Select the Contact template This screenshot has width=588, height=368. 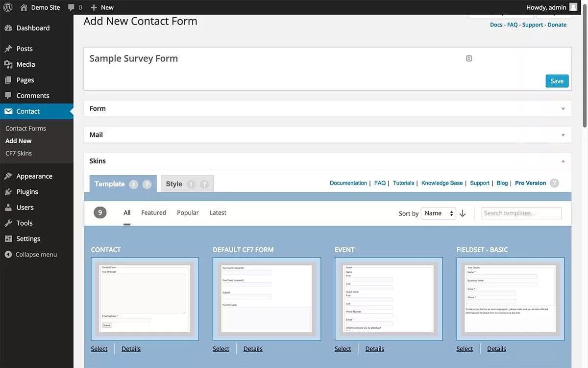pos(99,349)
